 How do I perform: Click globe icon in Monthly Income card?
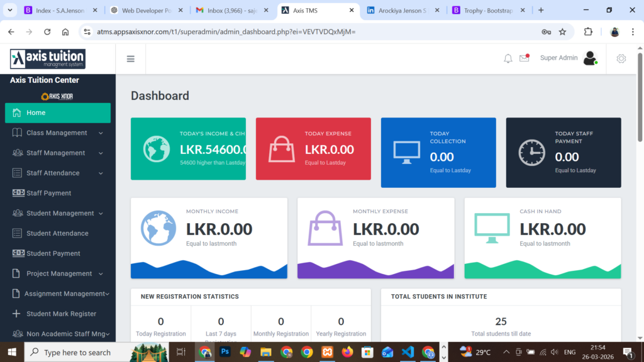click(x=158, y=228)
